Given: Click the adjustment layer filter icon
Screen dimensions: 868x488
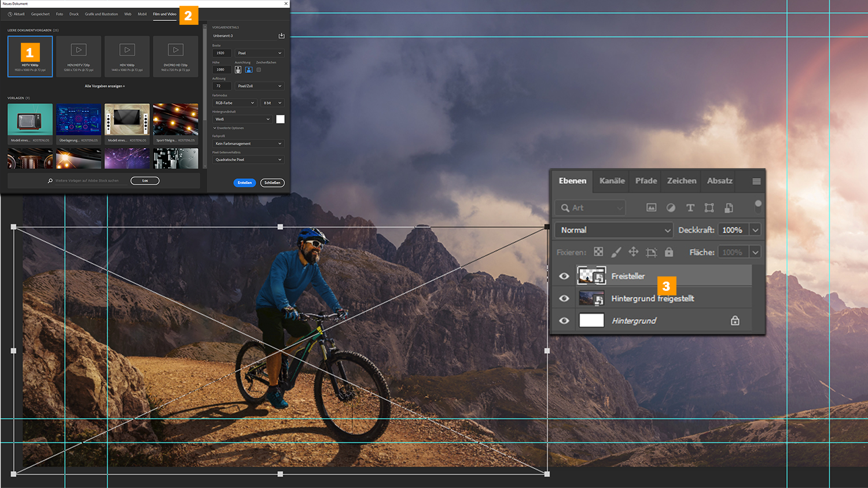Looking at the screenshot, I should click(x=671, y=208).
